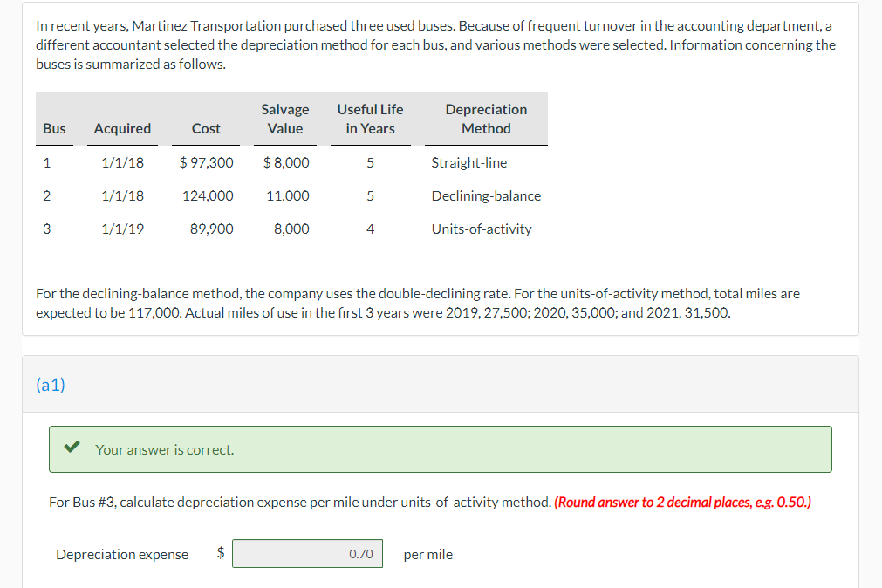Select the Useful Life in Years header

pos(370,119)
